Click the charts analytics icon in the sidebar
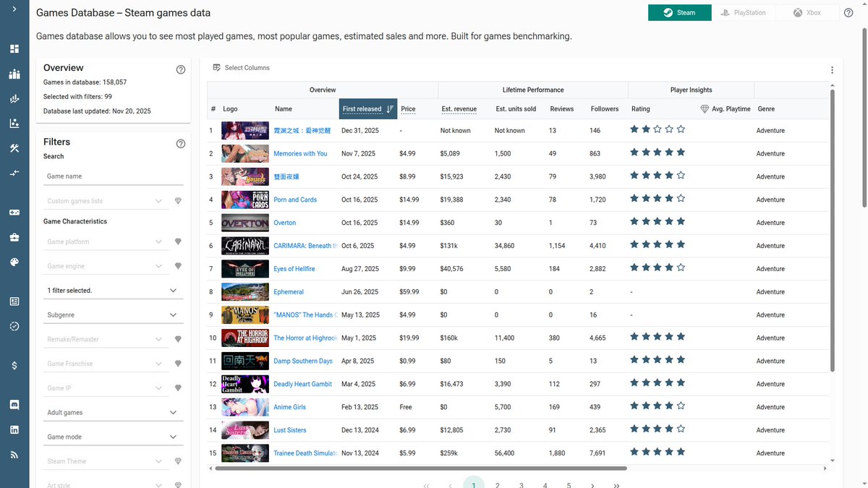 click(14, 124)
